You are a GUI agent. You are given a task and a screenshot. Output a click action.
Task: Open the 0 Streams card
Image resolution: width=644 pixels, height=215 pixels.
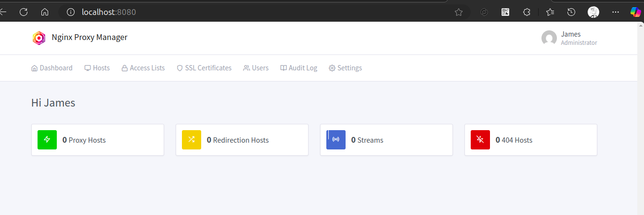point(386,140)
